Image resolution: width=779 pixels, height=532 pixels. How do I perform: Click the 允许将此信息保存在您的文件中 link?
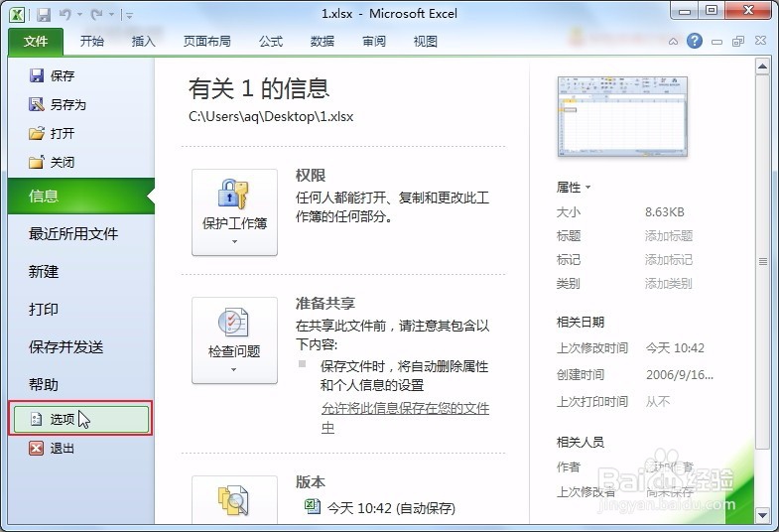(x=405, y=418)
